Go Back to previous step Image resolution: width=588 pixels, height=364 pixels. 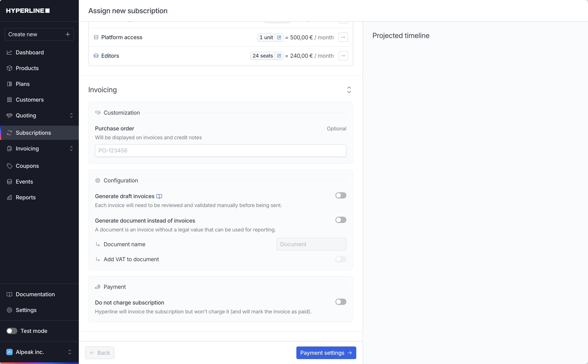click(x=100, y=353)
